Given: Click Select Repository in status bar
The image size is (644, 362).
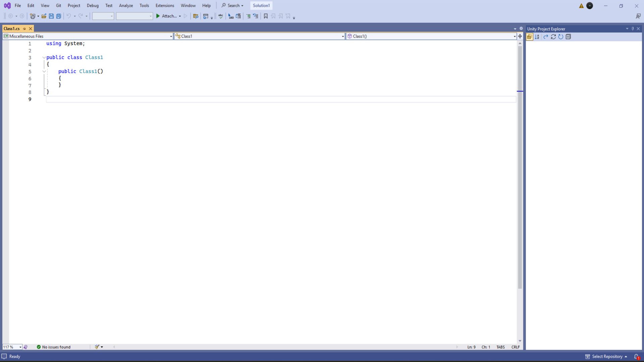Looking at the screenshot, I should pyautogui.click(x=607, y=357).
